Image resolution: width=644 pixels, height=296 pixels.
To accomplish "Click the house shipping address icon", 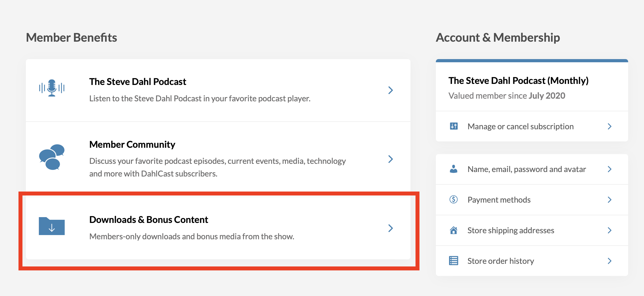I will [x=454, y=230].
